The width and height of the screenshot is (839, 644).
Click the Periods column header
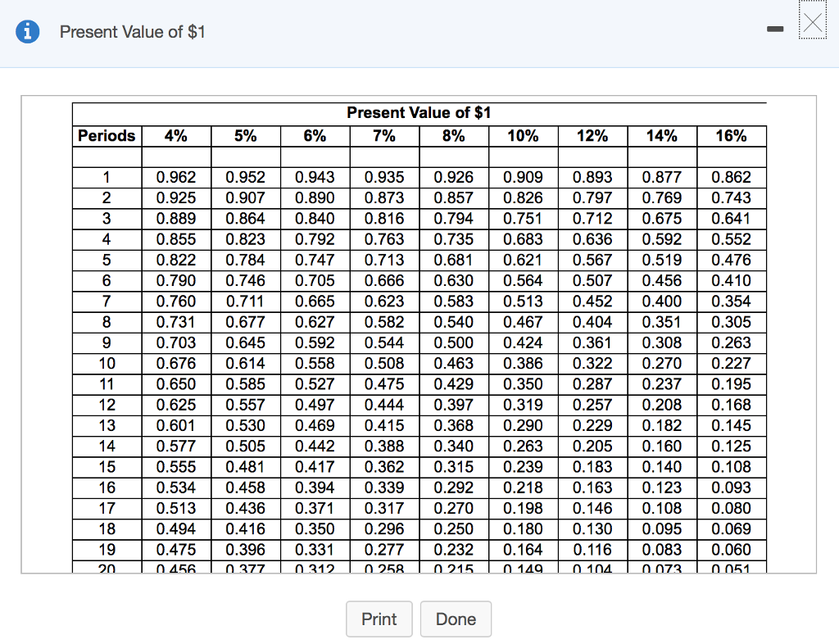107,136
